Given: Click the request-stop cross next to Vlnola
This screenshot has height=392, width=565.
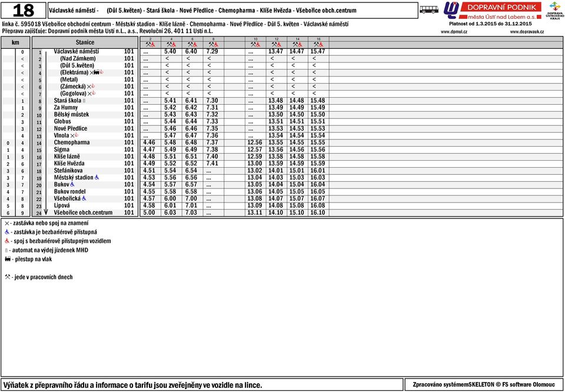Looking at the screenshot, I should (x=72, y=135).
